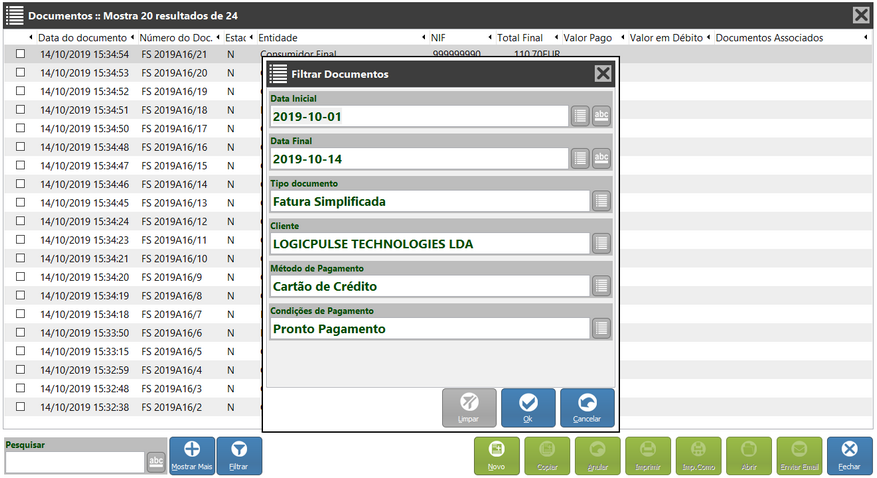Click the Filtrar funnel button
Screen dimensions: 877x478
[x=239, y=455]
